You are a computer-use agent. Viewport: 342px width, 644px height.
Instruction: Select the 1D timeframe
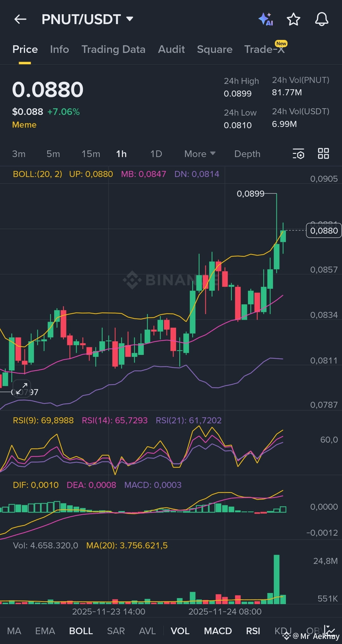(156, 154)
